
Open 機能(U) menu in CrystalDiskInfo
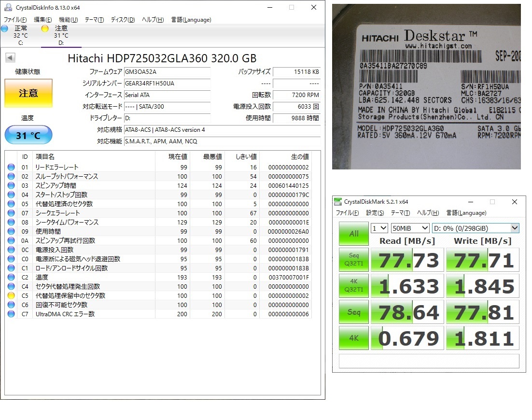coord(68,20)
